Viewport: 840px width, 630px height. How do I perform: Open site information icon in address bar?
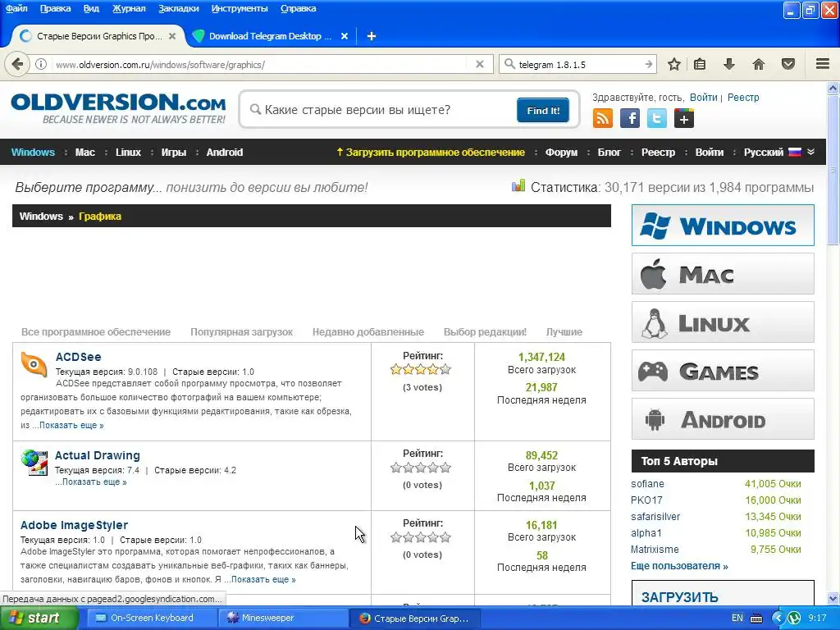coord(41,64)
